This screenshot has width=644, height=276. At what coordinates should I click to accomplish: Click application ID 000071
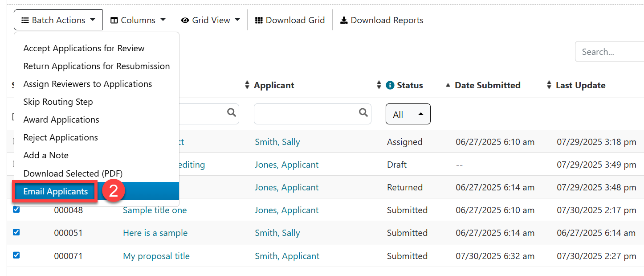(69, 256)
